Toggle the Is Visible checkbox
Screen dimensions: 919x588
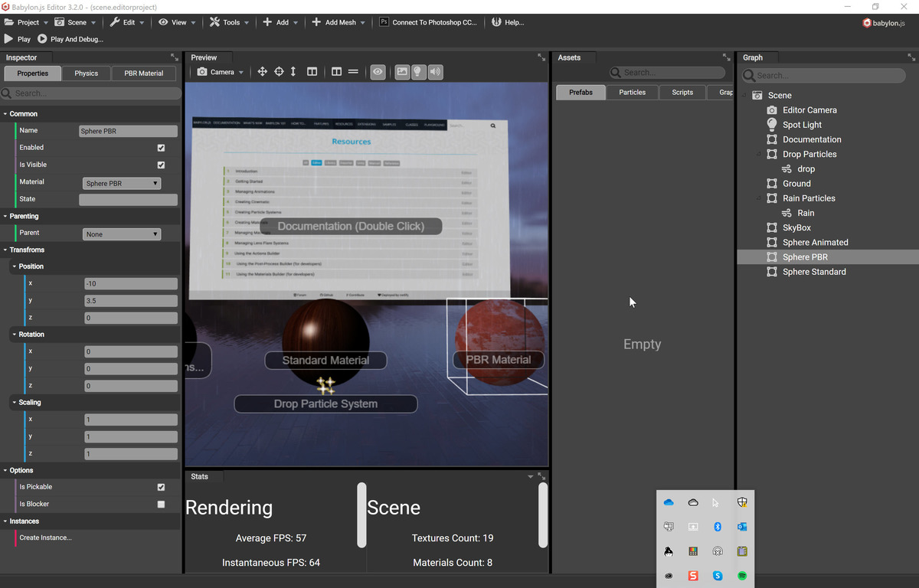[x=161, y=165]
